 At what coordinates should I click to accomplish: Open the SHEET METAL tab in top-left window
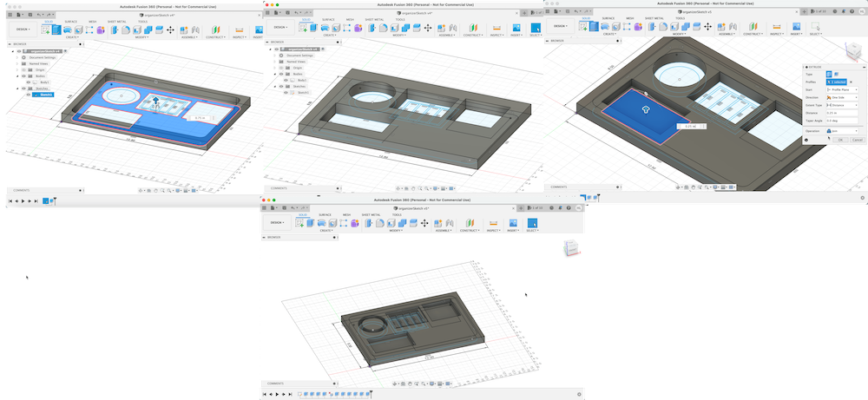[x=117, y=21]
